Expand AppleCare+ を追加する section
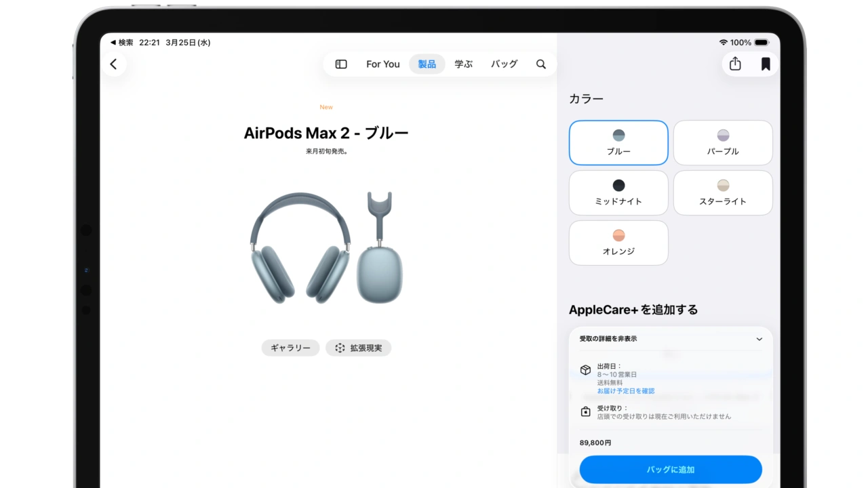The height and width of the screenshot is (488, 868). pyautogui.click(x=634, y=309)
